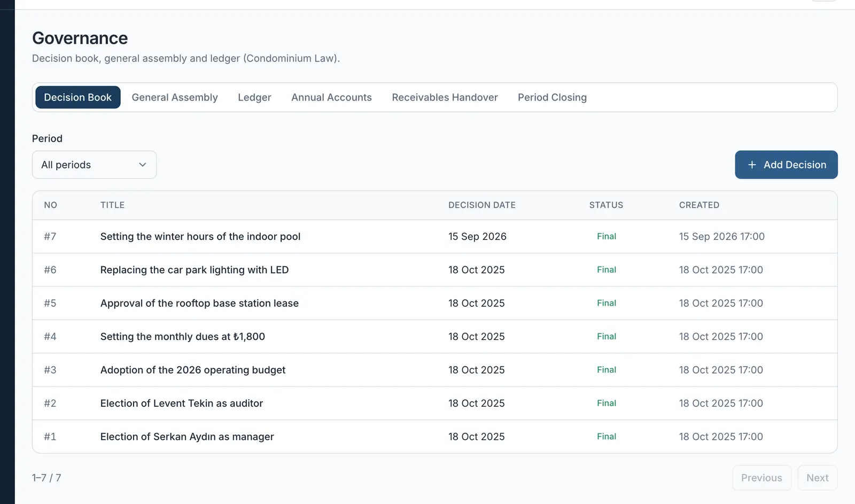
Task: Click the DECISION DATE column header
Action: pos(482,205)
